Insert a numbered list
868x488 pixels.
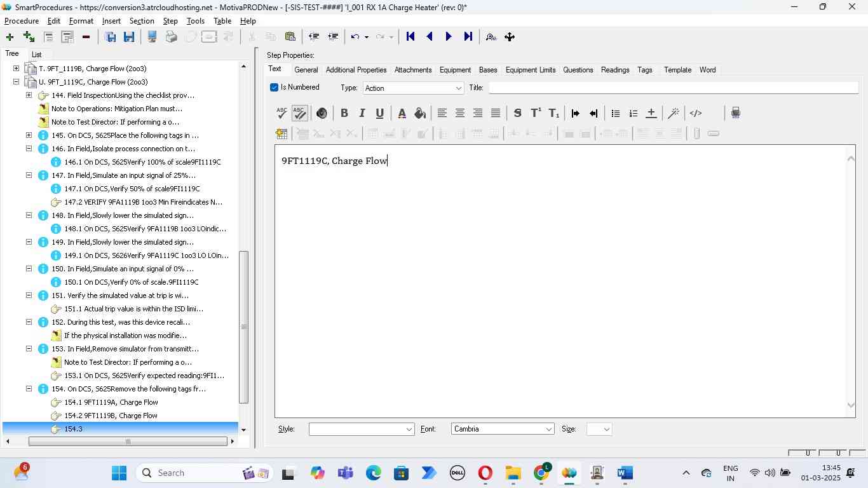[633, 113]
